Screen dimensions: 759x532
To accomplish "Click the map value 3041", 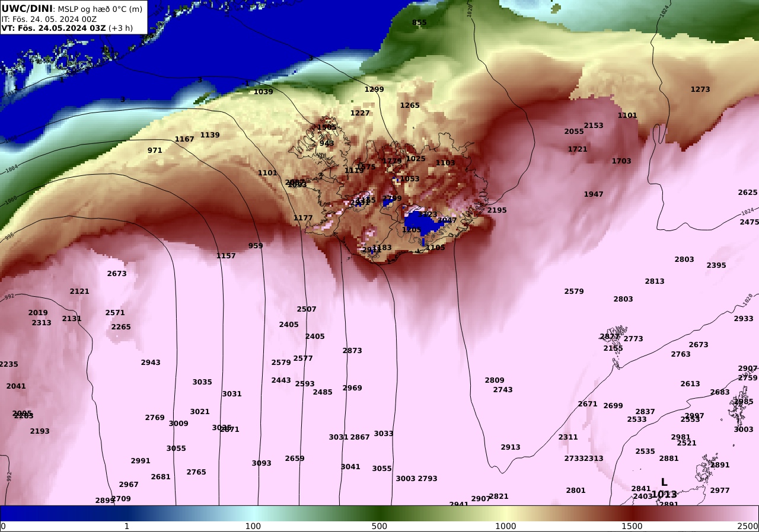I will click(350, 467).
